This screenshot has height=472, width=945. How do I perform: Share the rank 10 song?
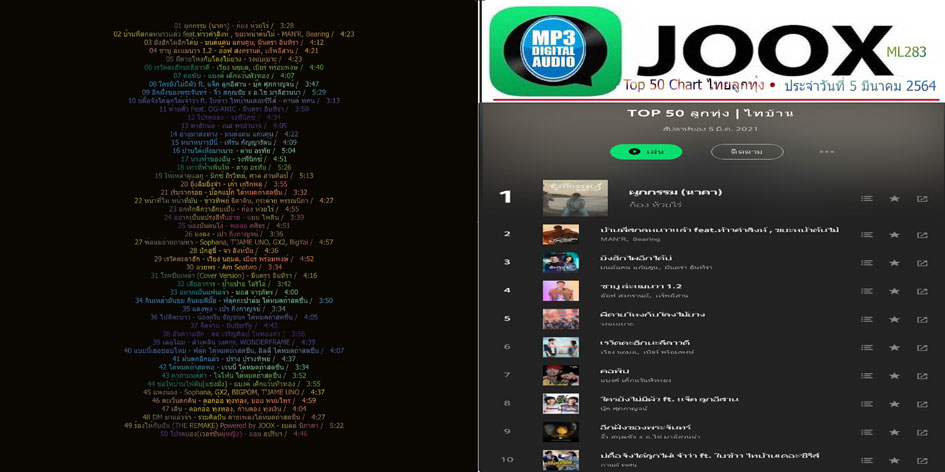922,460
